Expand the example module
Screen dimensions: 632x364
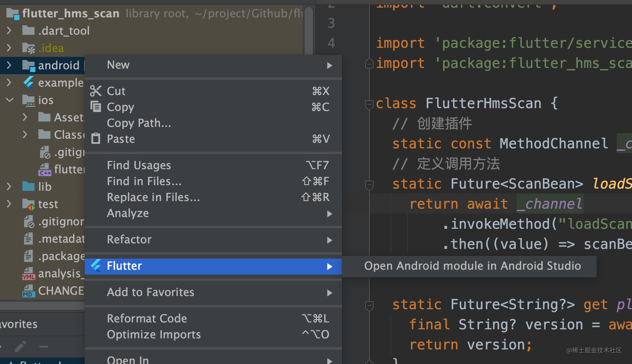[x=9, y=83]
